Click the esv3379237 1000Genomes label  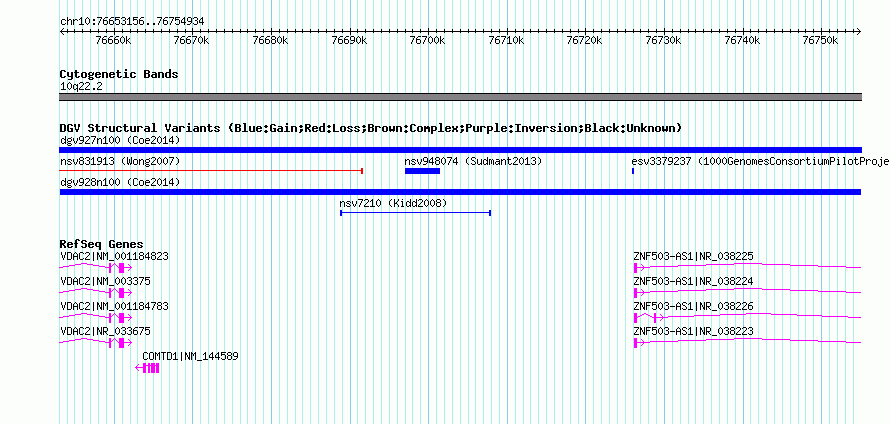pos(761,161)
